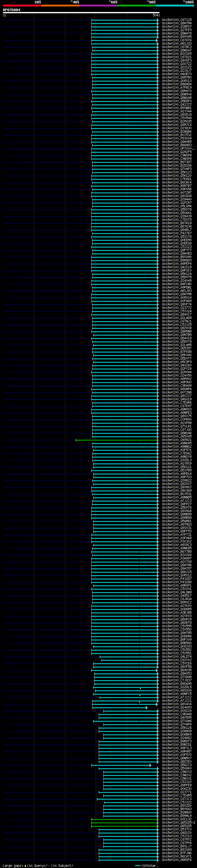
Task: Select green hit UniRef100_Q651D5-2
Action: coord(179,822)
